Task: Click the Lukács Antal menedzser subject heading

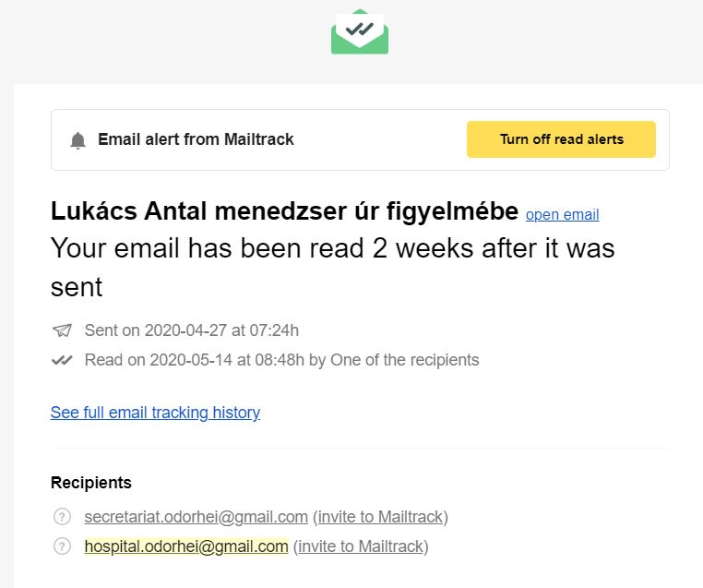Action: click(x=284, y=211)
